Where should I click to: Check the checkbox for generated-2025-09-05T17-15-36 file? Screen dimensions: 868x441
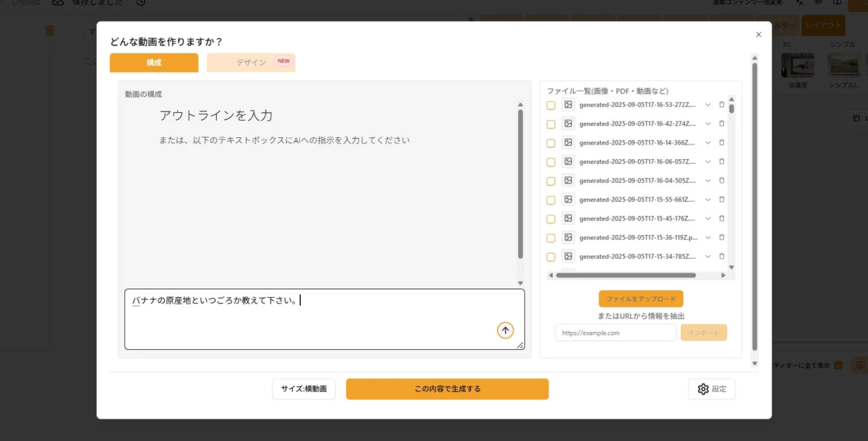[x=550, y=237]
